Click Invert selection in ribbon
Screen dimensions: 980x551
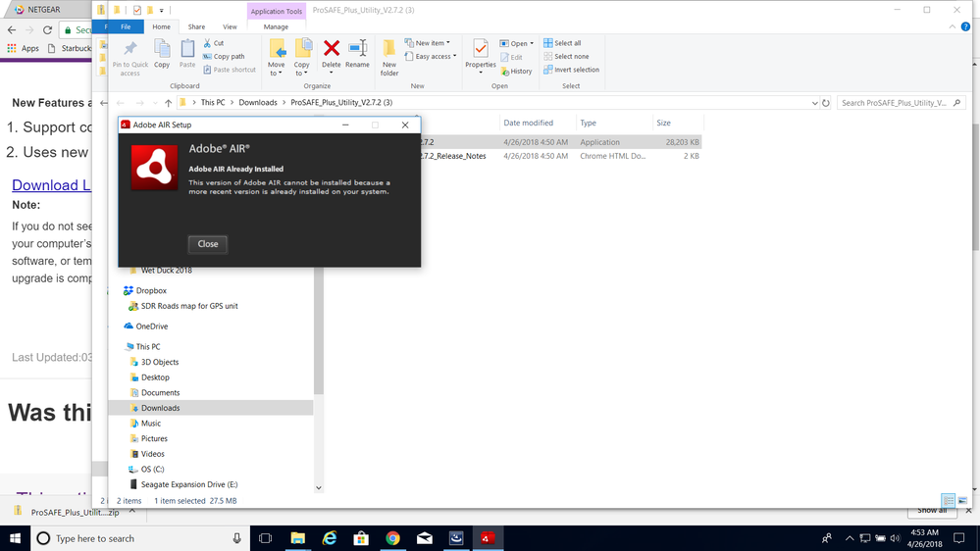point(571,70)
